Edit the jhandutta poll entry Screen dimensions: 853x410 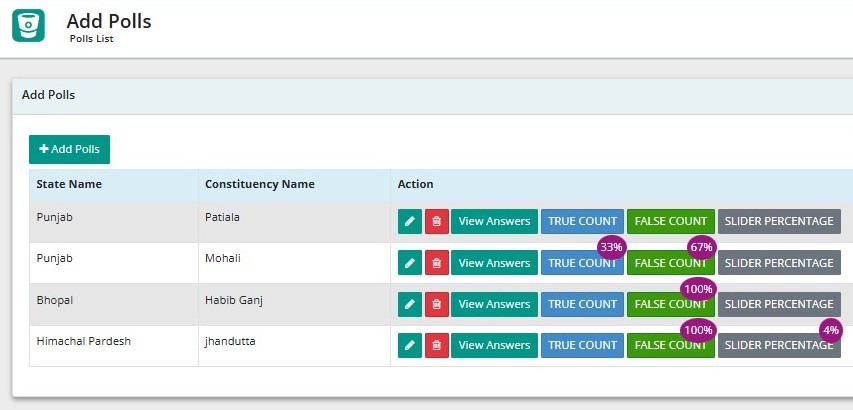pos(410,345)
